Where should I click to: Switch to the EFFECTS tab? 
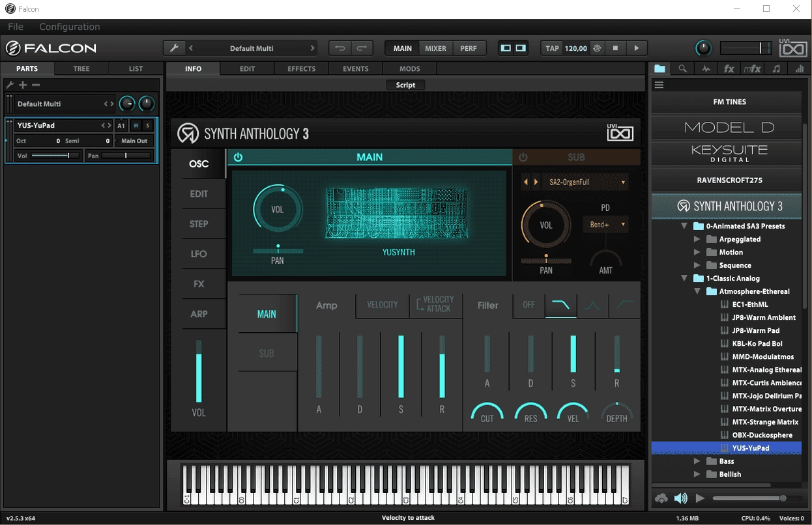coord(302,68)
